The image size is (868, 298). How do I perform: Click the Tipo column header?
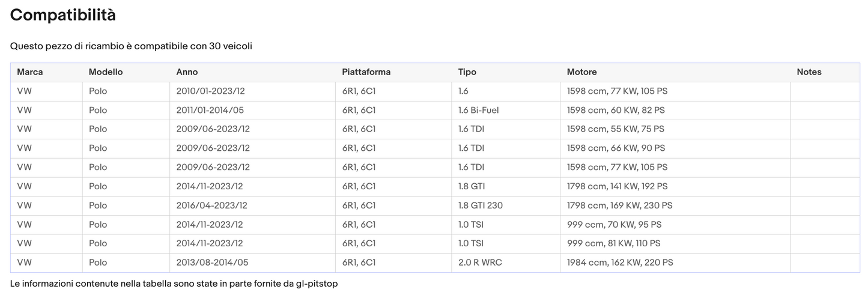pos(467,72)
